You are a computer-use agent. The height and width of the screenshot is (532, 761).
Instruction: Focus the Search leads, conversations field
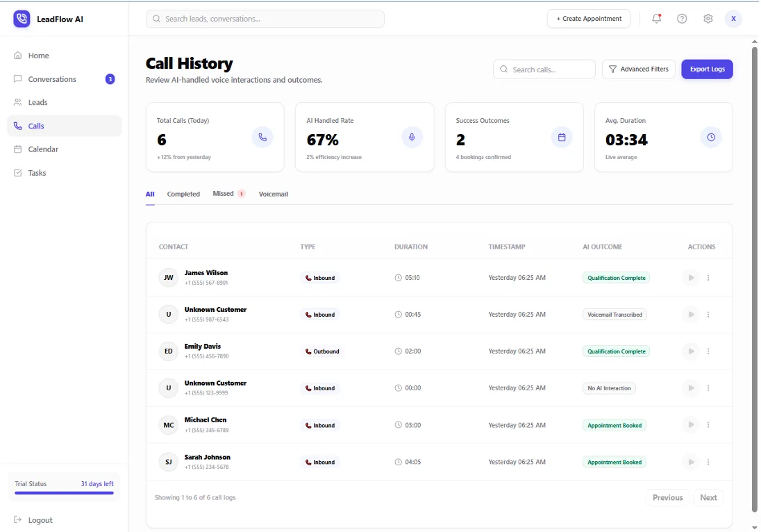click(x=265, y=19)
